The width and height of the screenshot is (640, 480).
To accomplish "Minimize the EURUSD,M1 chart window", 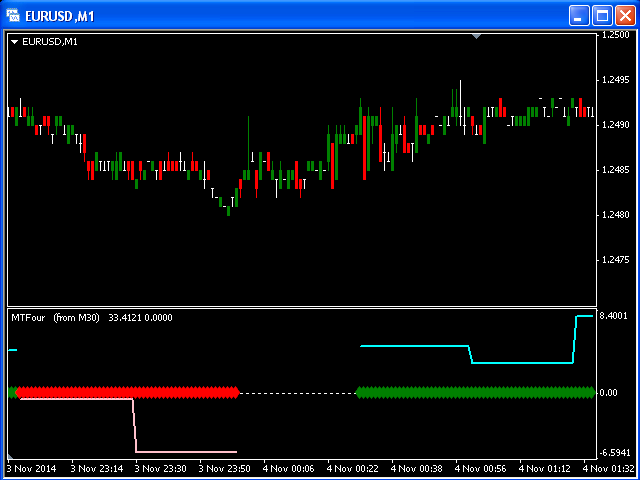I will (x=579, y=16).
